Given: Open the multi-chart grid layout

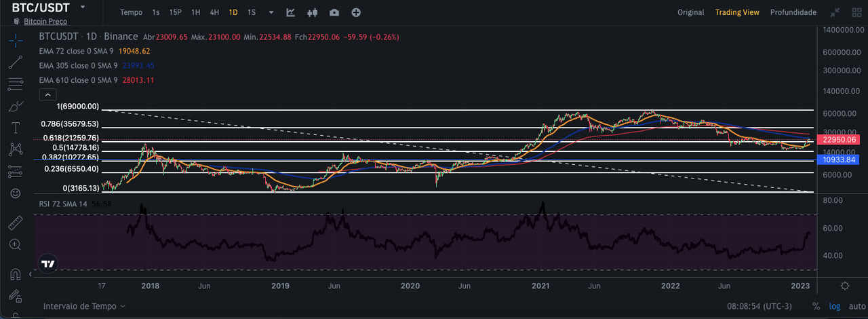Looking at the screenshot, I should coord(855,12).
